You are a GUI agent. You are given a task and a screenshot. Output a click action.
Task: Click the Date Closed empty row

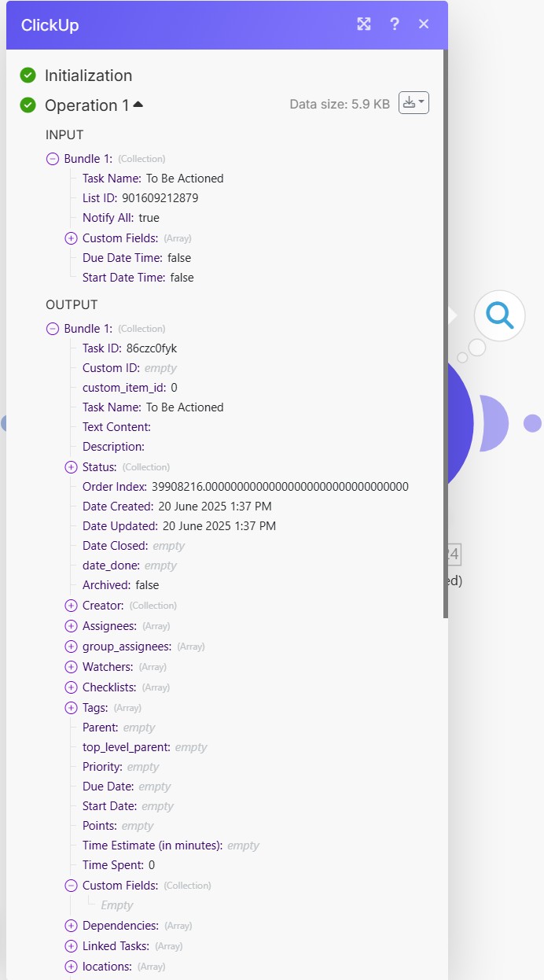[x=134, y=546]
